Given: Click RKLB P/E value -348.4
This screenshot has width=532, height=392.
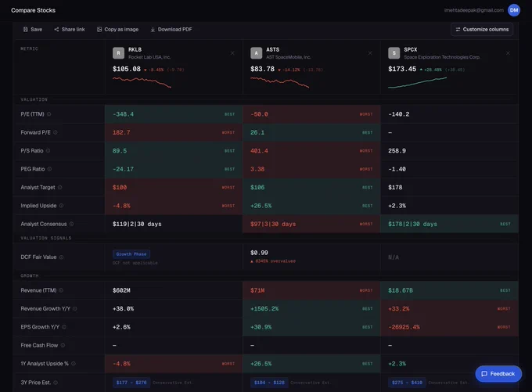Looking at the screenshot, I should click(x=123, y=114).
